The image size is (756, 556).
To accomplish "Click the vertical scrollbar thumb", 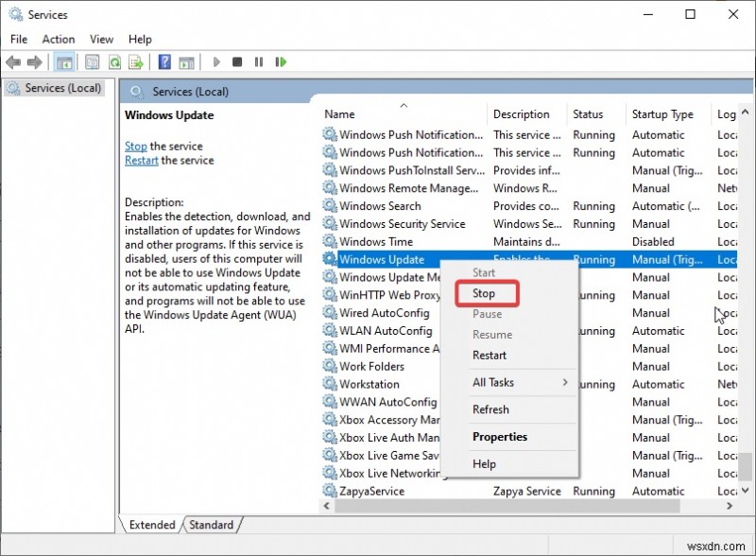I will (x=746, y=465).
